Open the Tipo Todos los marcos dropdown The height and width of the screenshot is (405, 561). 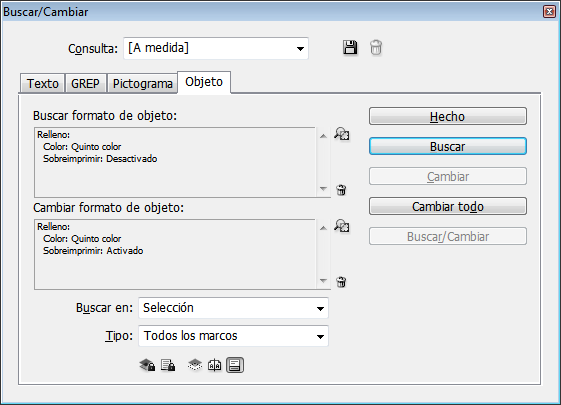click(x=233, y=336)
